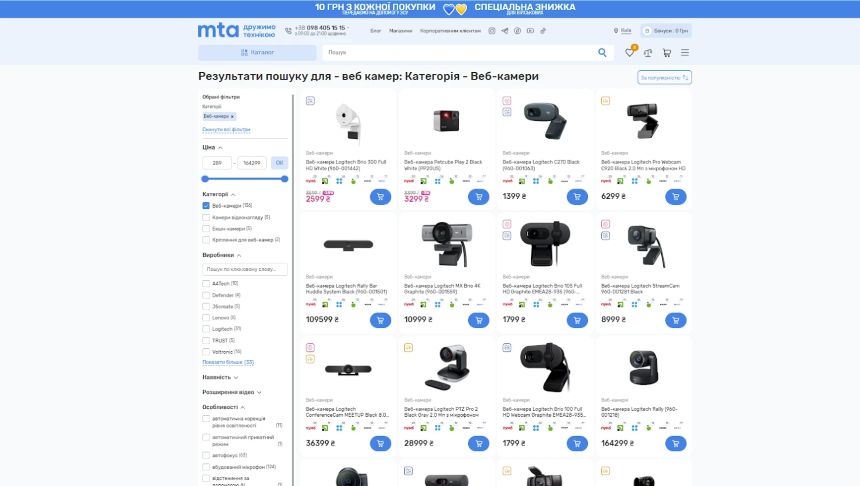Enable the Екшн-камери category checkbox
Image resolution: width=860 pixels, height=486 pixels.
tap(206, 228)
